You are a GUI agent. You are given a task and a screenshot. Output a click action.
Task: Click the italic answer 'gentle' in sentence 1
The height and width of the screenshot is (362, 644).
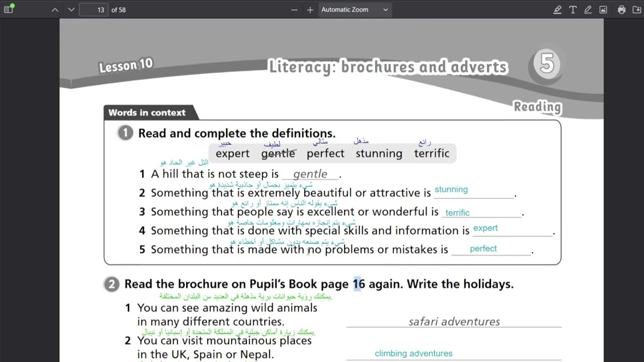click(310, 174)
